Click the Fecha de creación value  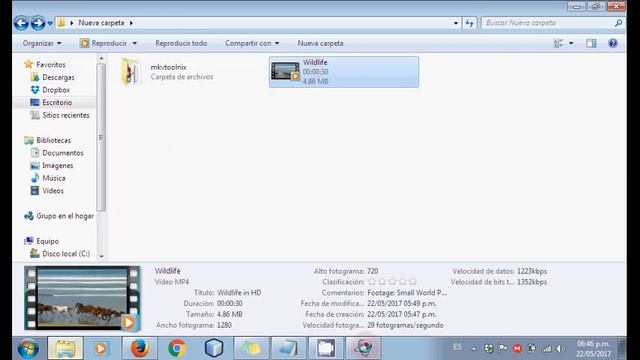402,314
